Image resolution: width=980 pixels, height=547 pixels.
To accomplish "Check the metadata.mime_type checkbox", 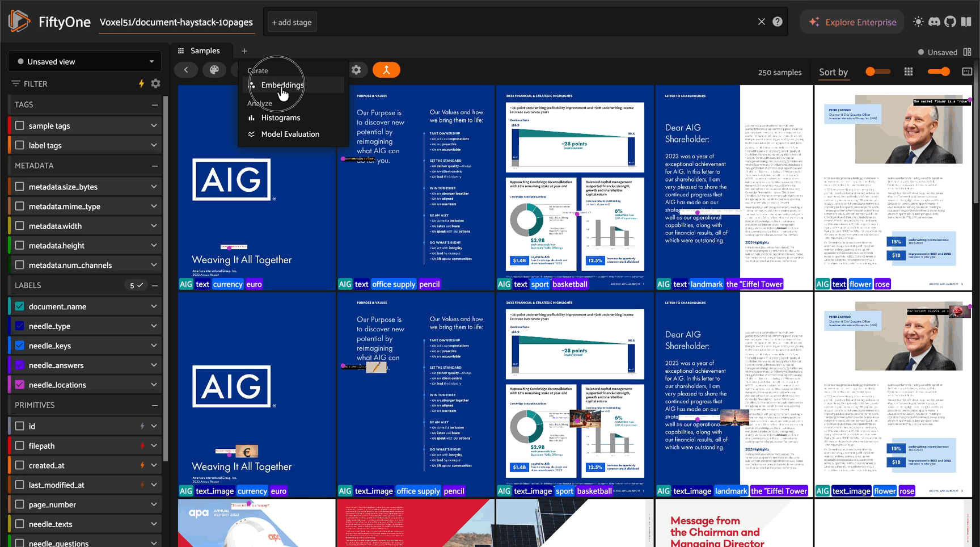I will point(20,206).
